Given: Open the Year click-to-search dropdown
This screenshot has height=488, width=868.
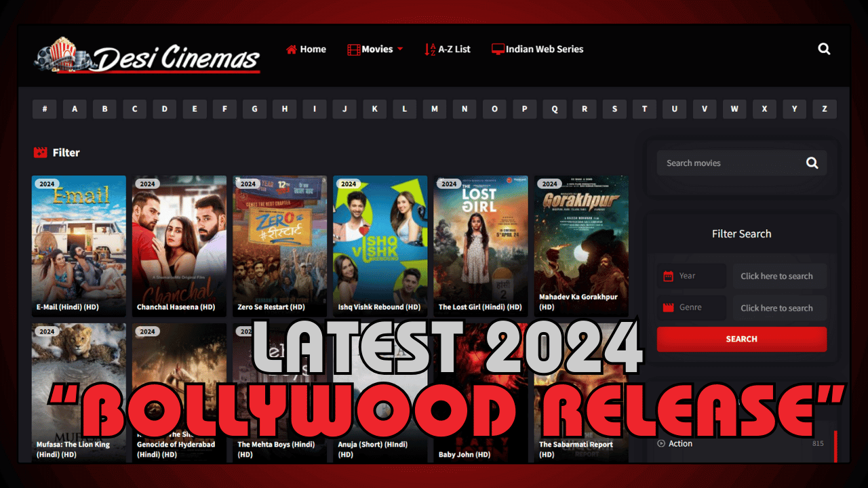Looking at the screenshot, I should [779, 276].
